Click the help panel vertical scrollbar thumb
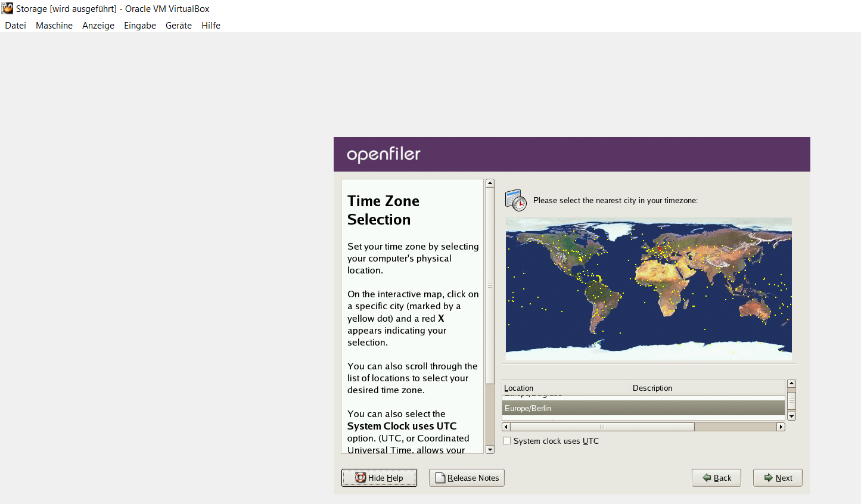Viewport: 861px width, 504px height. pyautogui.click(x=490, y=286)
